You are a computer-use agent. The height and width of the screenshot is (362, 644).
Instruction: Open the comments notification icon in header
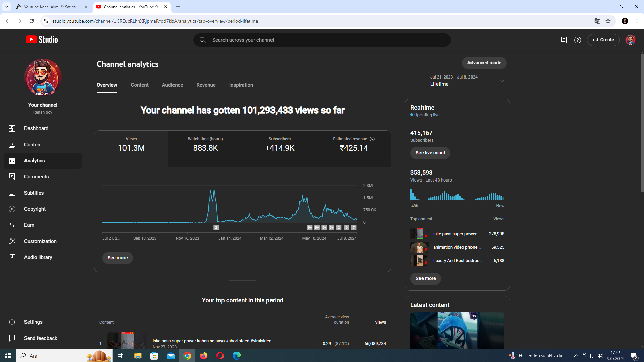pos(564,40)
